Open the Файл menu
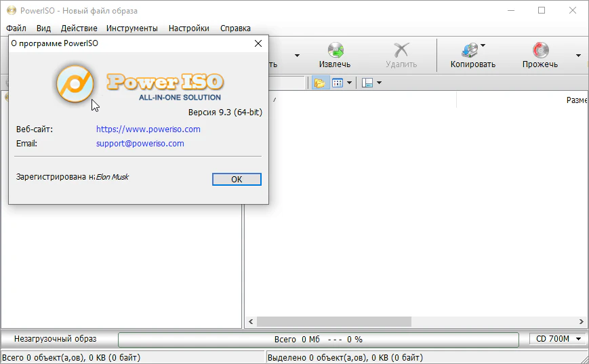Image resolution: width=589 pixels, height=364 pixels. click(16, 28)
